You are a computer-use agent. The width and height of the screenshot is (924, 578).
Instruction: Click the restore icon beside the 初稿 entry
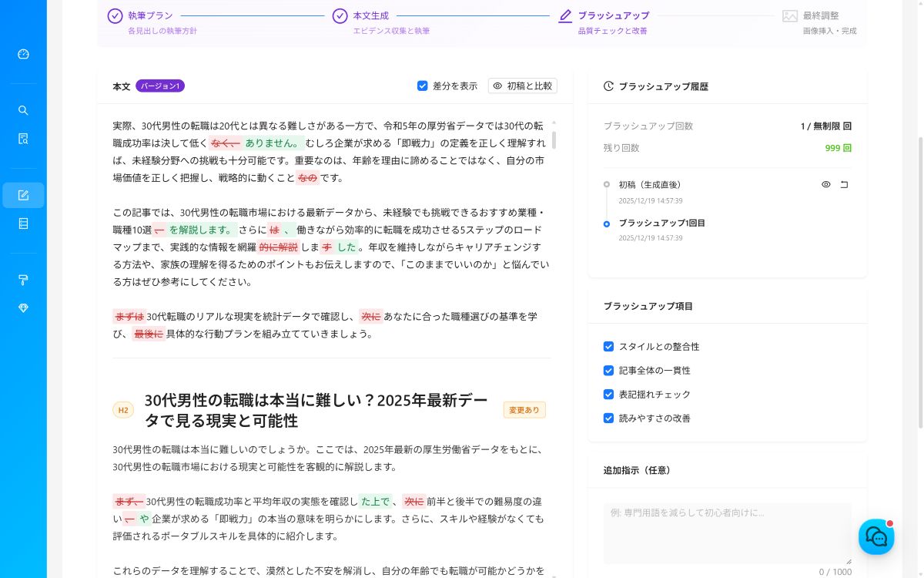point(845,184)
